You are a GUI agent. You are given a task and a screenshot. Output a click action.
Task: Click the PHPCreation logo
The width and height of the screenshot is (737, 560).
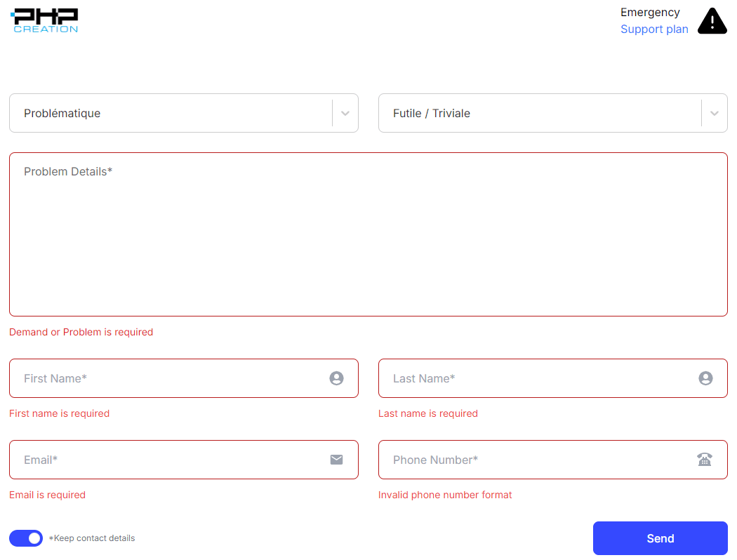[44, 20]
